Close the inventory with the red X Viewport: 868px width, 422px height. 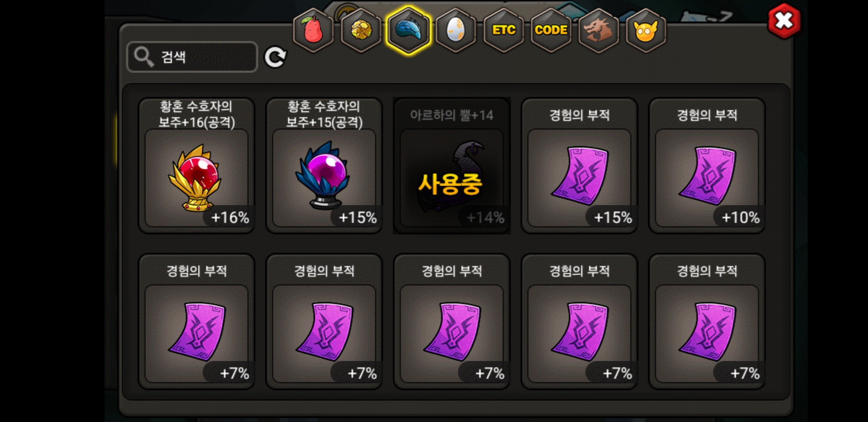click(x=784, y=21)
